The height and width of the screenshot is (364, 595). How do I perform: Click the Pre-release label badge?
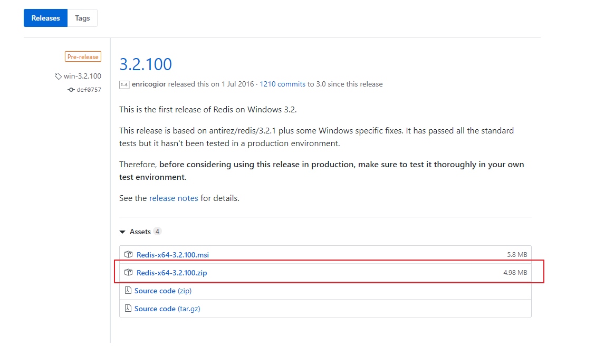83,56
